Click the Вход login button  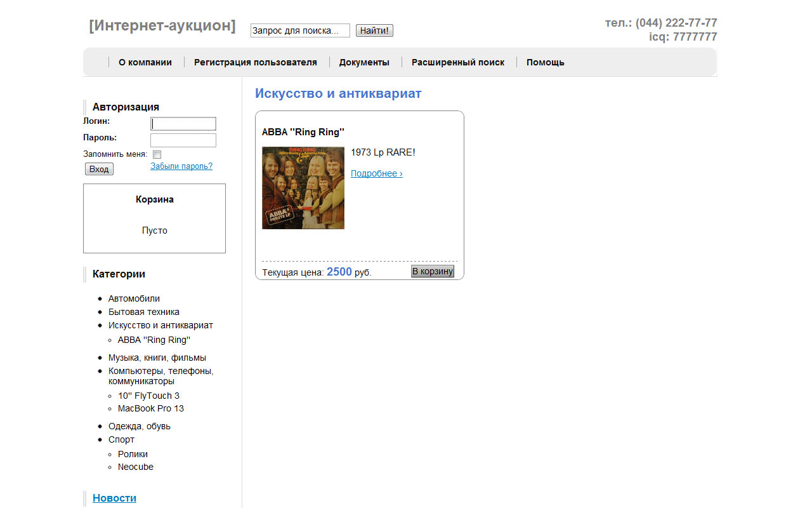(99, 169)
